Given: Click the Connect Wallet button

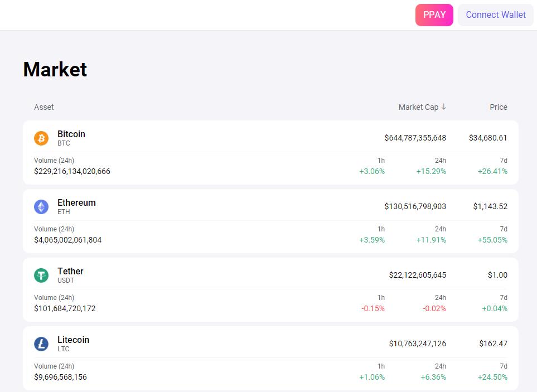Looking at the screenshot, I should 495,15.
